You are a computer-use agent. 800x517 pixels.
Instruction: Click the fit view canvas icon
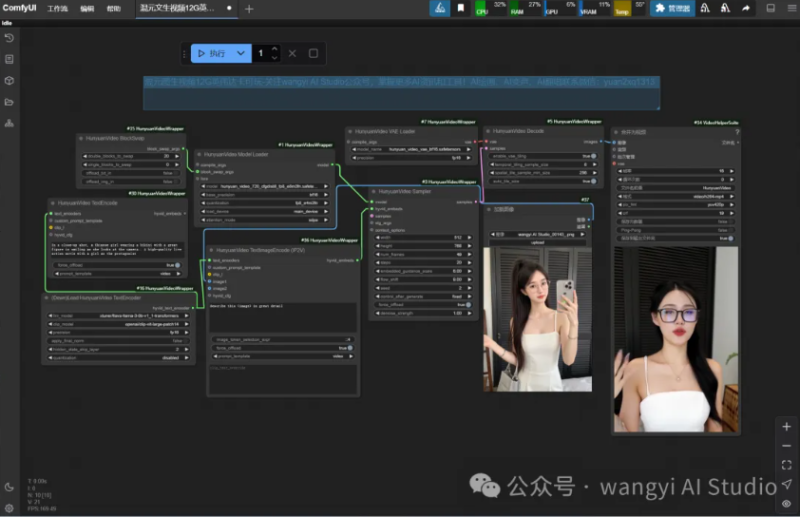pos(787,465)
